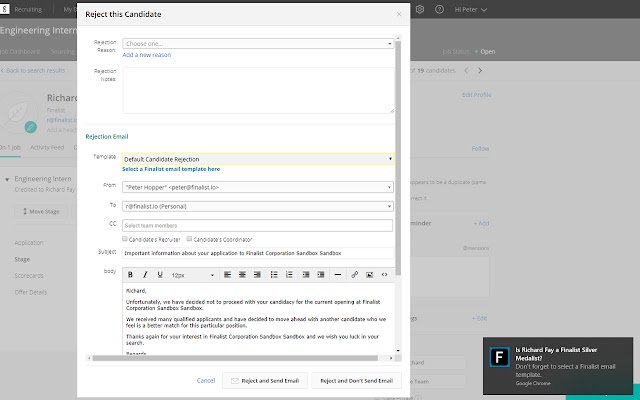Click the dialog vertical scrollbar
This screenshot has height=400, width=640.
(398, 157)
